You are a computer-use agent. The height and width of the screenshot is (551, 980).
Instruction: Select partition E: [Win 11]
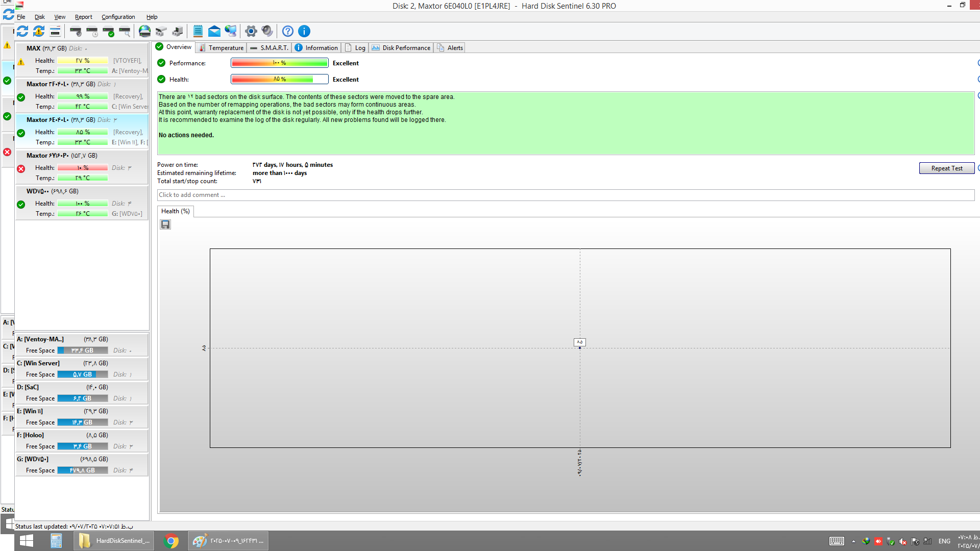[82, 416]
